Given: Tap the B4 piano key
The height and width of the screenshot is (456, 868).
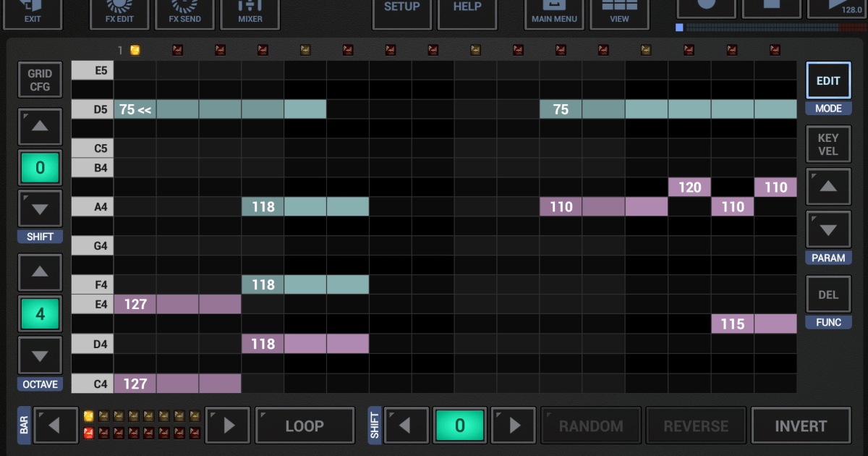Looking at the screenshot, I should (x=92, y=168).
